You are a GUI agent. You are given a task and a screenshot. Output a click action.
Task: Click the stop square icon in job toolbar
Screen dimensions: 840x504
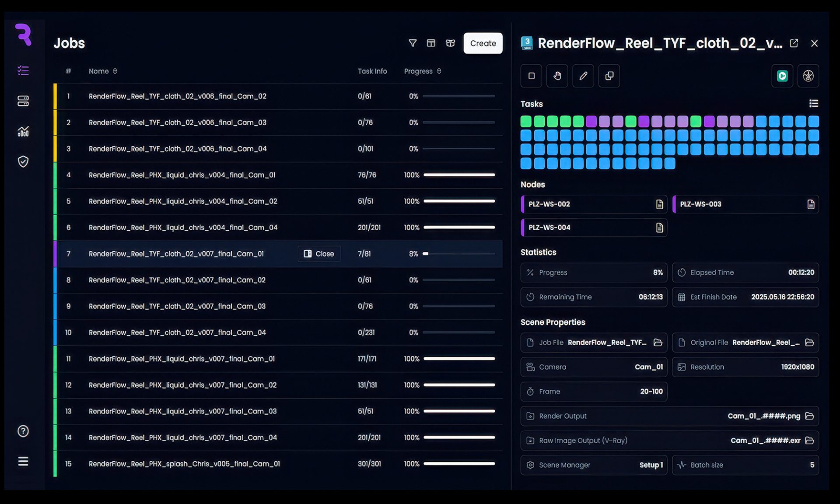coord(531,76)
